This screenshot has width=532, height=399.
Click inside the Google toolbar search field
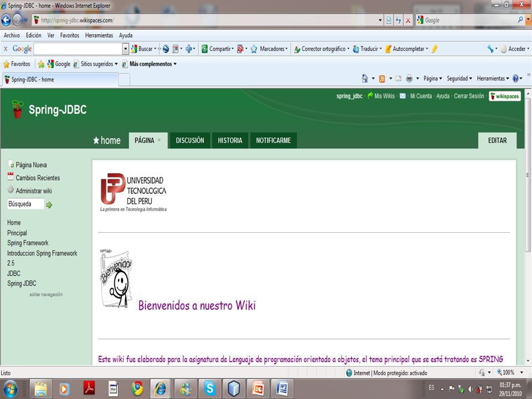78,49
